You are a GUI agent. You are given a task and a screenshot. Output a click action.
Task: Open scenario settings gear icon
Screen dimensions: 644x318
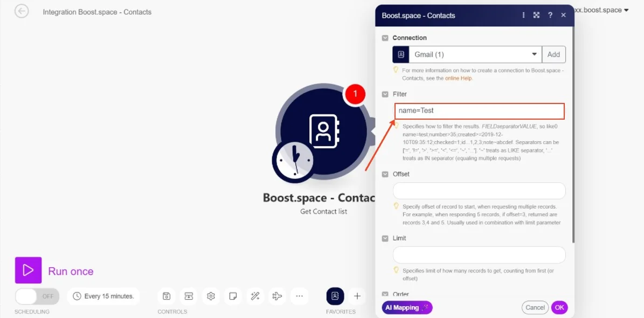coord(211,296)
